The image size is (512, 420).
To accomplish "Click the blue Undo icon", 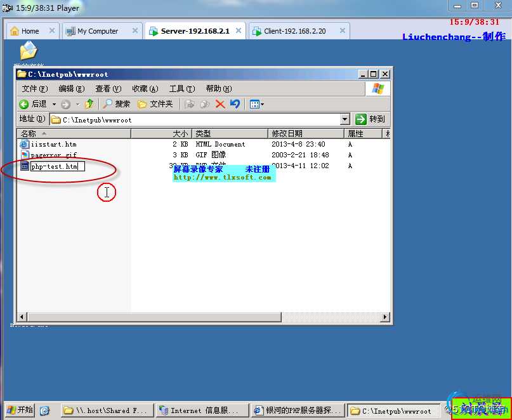I will click(x=235, y=104).
